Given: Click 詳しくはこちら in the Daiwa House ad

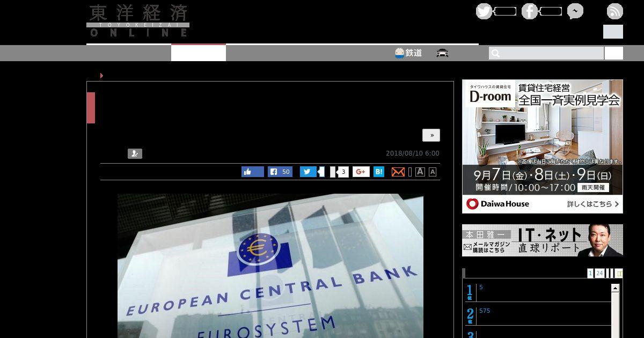Looking at the screenshot, I should click(x=594, y=204).
